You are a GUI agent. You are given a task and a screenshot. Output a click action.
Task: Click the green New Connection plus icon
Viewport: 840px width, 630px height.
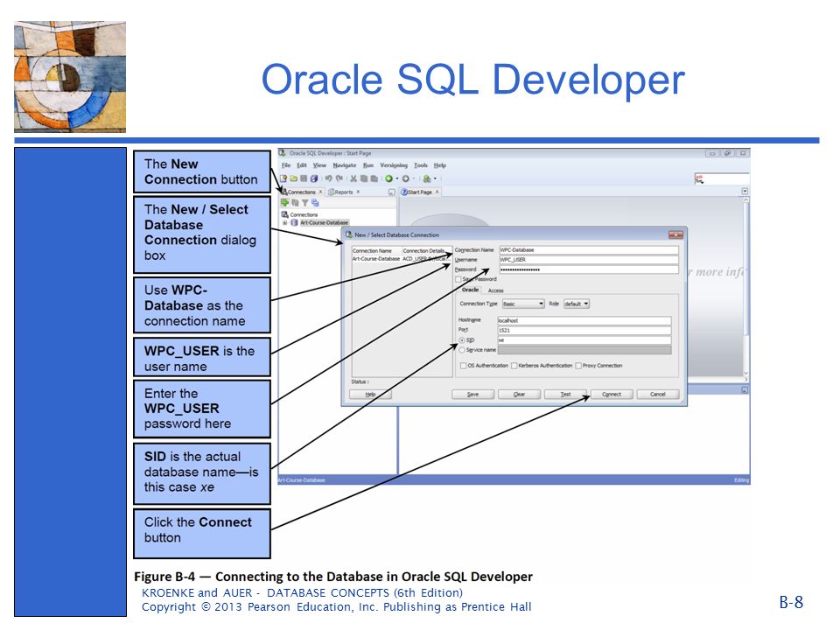tap(284, 202)
